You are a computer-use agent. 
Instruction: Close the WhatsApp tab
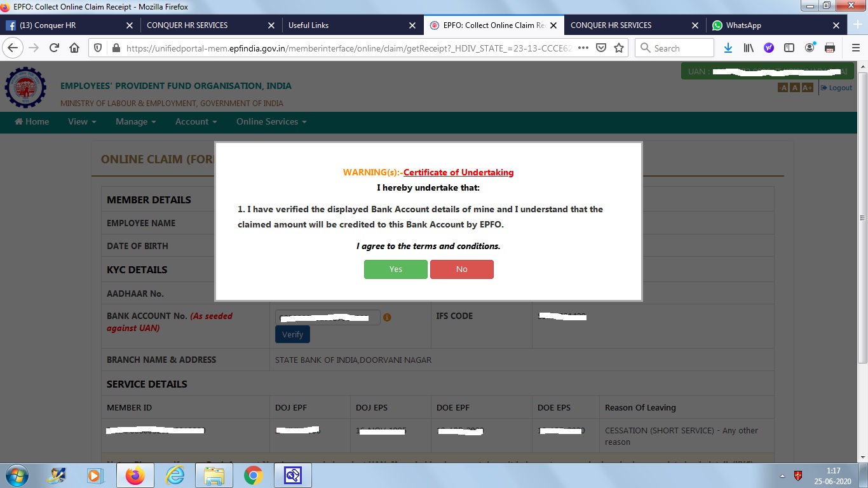pyautogui.click(x=836, y=25)
